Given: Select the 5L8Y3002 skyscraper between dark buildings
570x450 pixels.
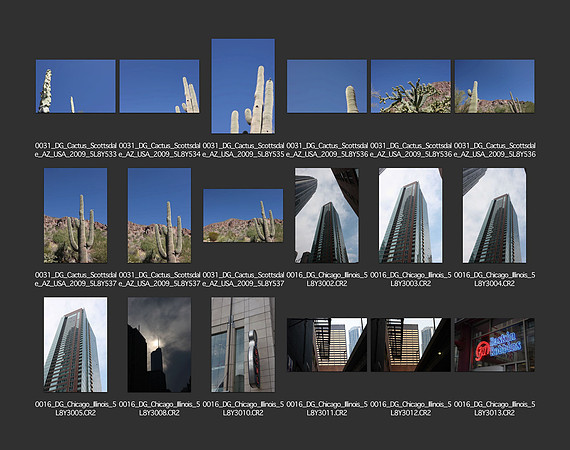Looking at the screenshot, I should click(327, 216).
